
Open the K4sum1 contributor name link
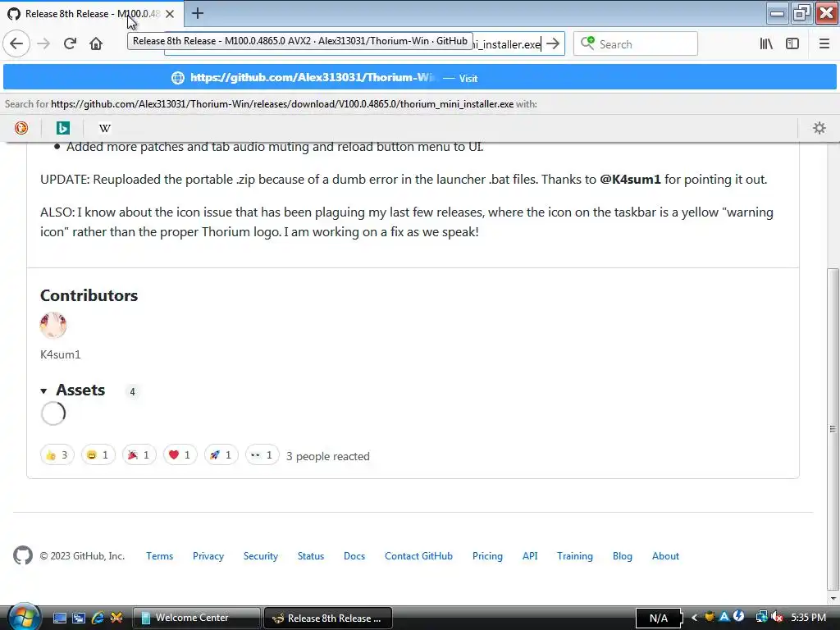[61, 354]
